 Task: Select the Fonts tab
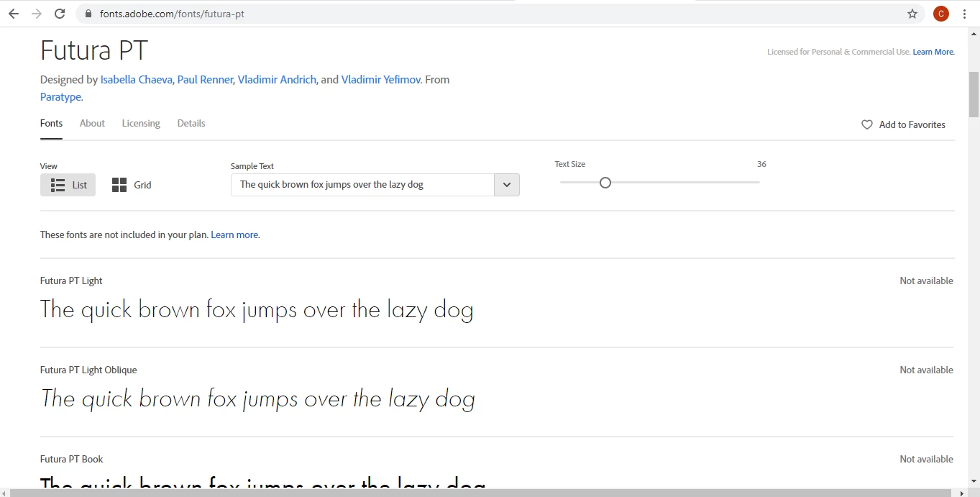click(51, 124)
